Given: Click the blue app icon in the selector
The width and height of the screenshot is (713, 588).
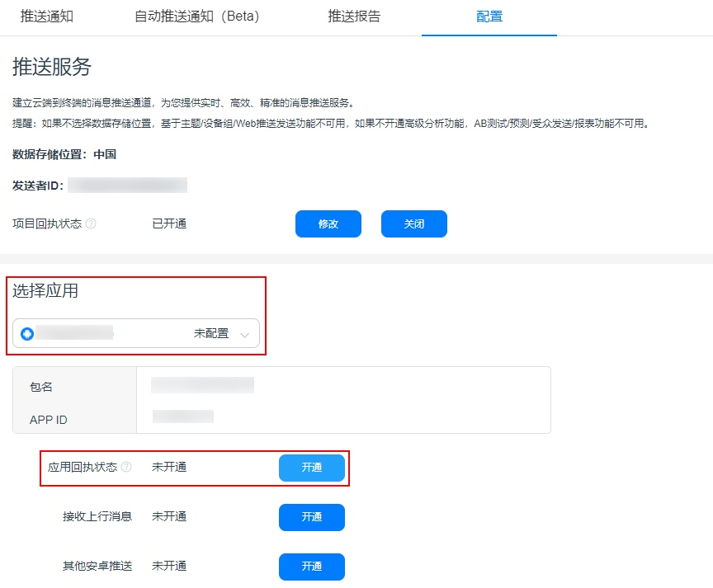Looking at the screenshot, I should pyautogui.click(x=27, y=334).
